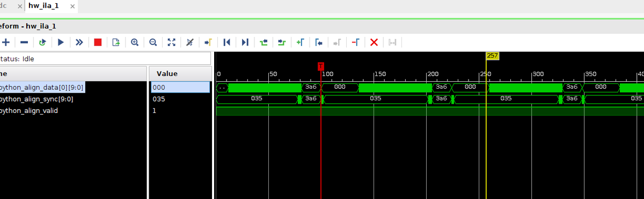Screen dimensions: 644x199
Task: Click the remove probe minus icon
Action: [x=24, y=42]
